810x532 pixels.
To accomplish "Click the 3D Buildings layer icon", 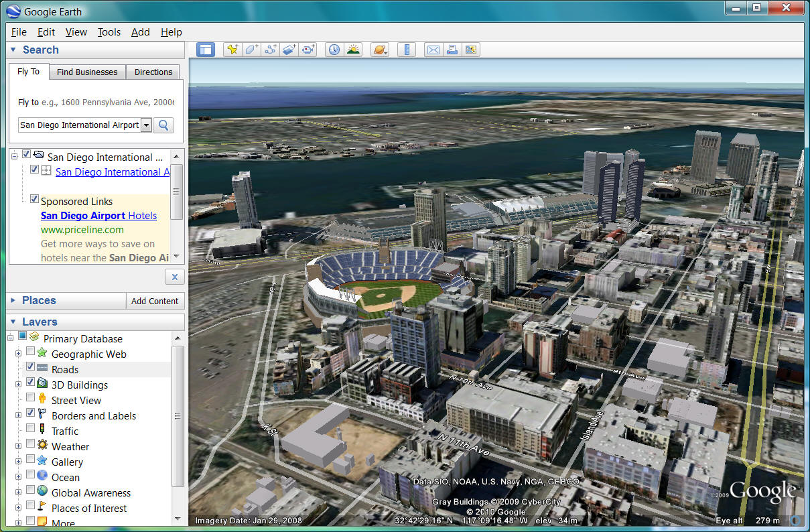I will 42,384.
